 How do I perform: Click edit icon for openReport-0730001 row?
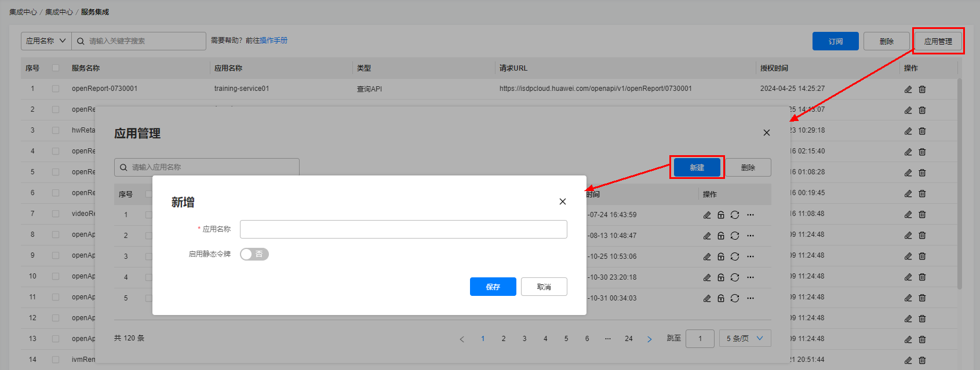pyautogui.click(x=908, y=89)
